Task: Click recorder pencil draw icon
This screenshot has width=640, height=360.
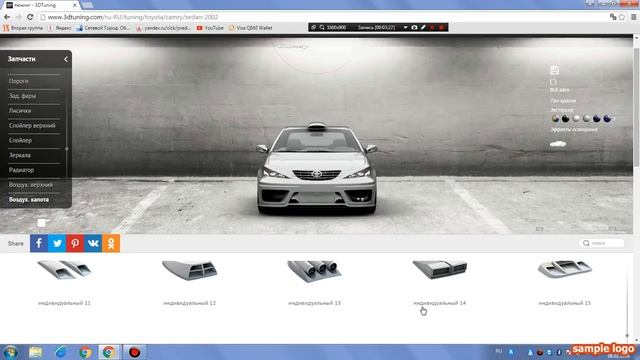Action: 423,27
